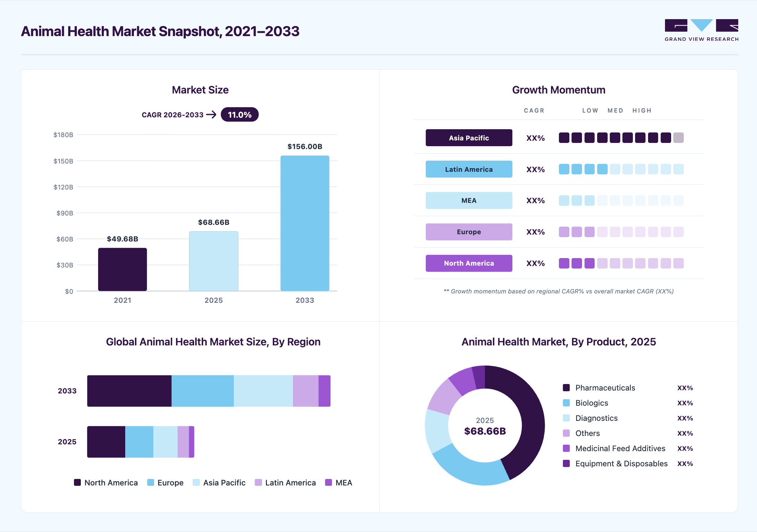Click the Others legend swatch
The image size is (757, 532).
pos(566,433)
